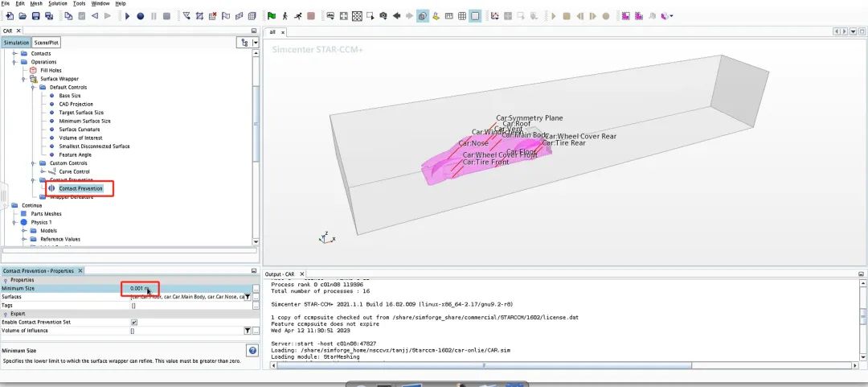This screenshot has height=387, width=868.
Task: Expand the Contacts tree node
Action: pyautogui.click(x=15, y=53)
